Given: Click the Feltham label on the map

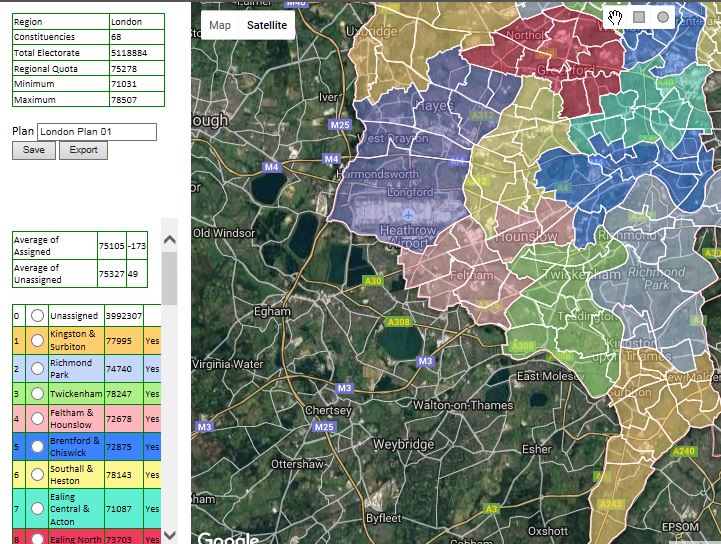Looking at the screenshot, I should point(471,275).
